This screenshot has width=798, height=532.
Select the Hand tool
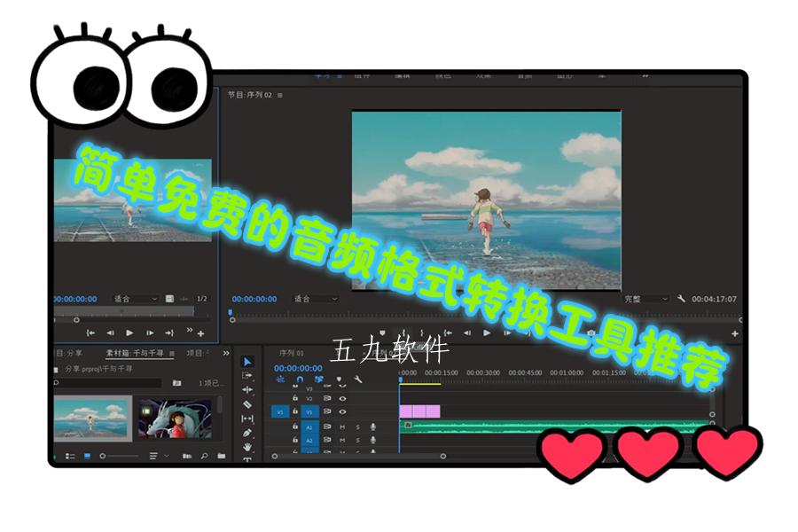click(246, 447)
